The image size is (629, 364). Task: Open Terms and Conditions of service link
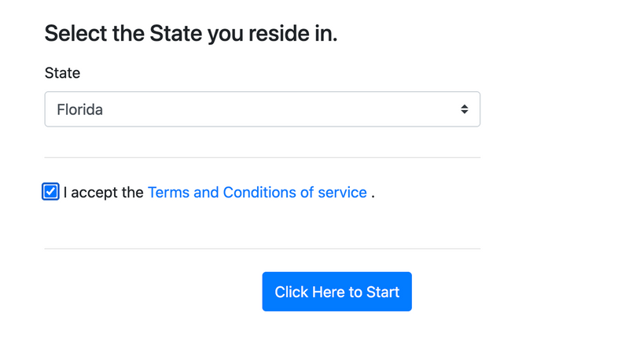coord(257,193)
